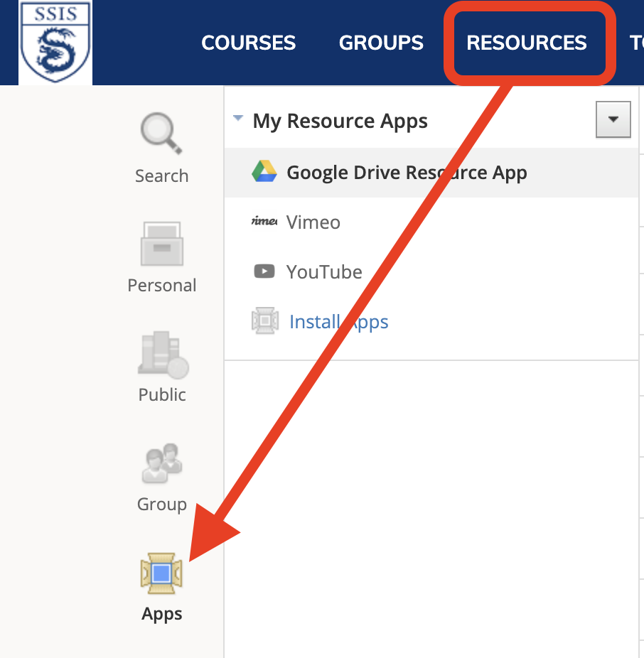Image resolution: width=644 pixels, height=658 pixels.
Task: Click the Vimeo logo icon
Action: (264, 222)
